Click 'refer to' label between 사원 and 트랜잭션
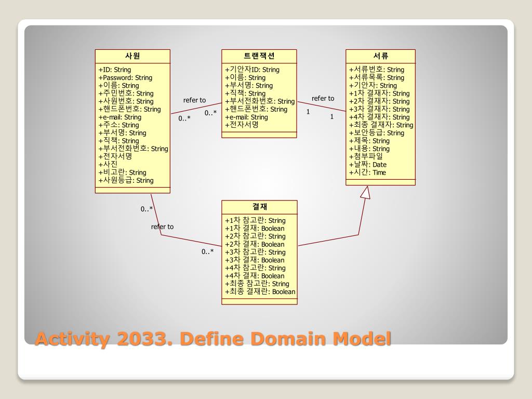The image size is (532, 399). [194, 100]
